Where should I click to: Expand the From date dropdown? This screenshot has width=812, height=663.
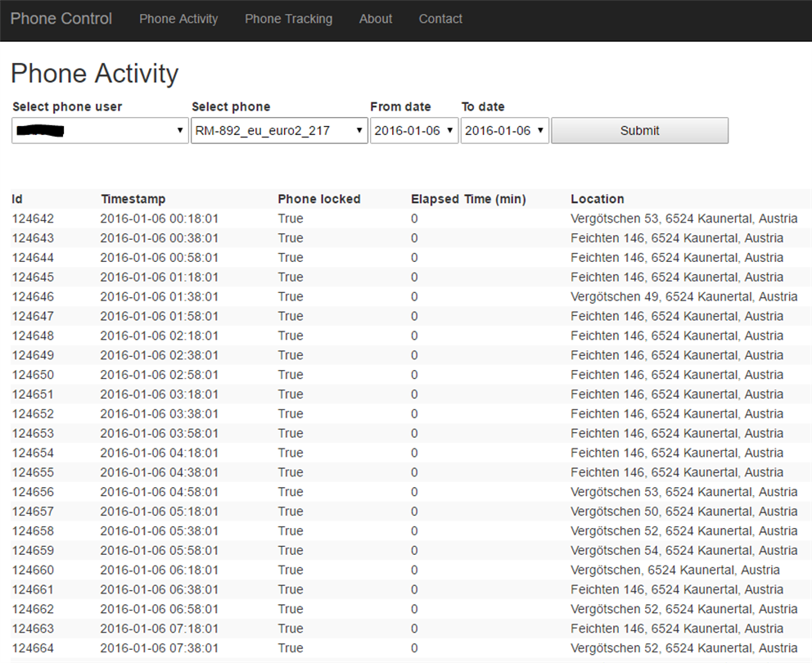(x=413, y=131)
